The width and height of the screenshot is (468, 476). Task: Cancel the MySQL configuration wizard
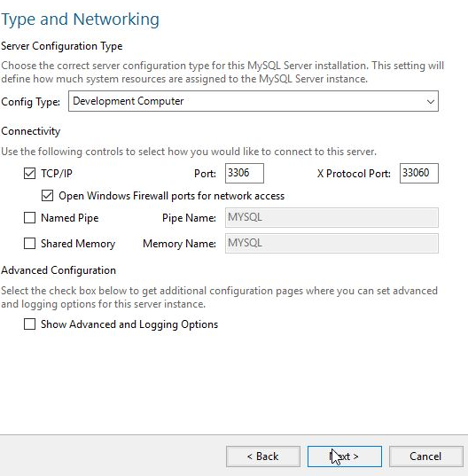tap(426, 456)
